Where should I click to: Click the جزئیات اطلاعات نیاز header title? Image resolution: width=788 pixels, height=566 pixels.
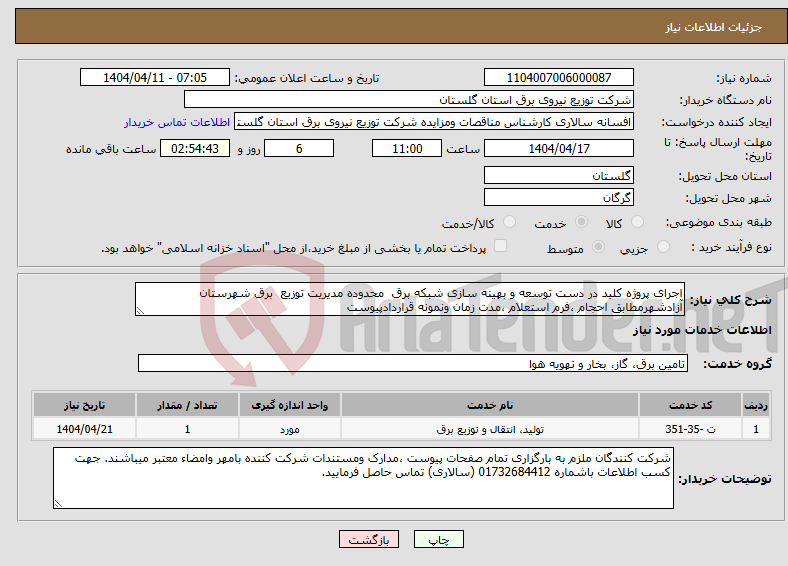(x=714, y=27)
